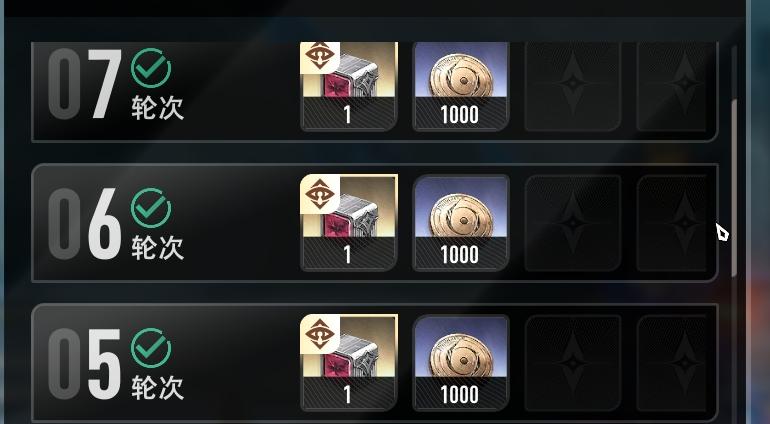The width and height of the screenshot is (770, 424).
Task: Click round 07 treasure chest reward icon
Action: 349,86
